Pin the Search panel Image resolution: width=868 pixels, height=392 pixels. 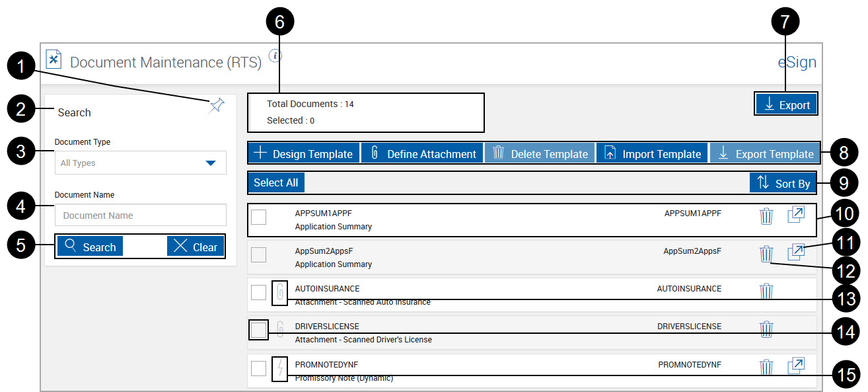point(217,105)
